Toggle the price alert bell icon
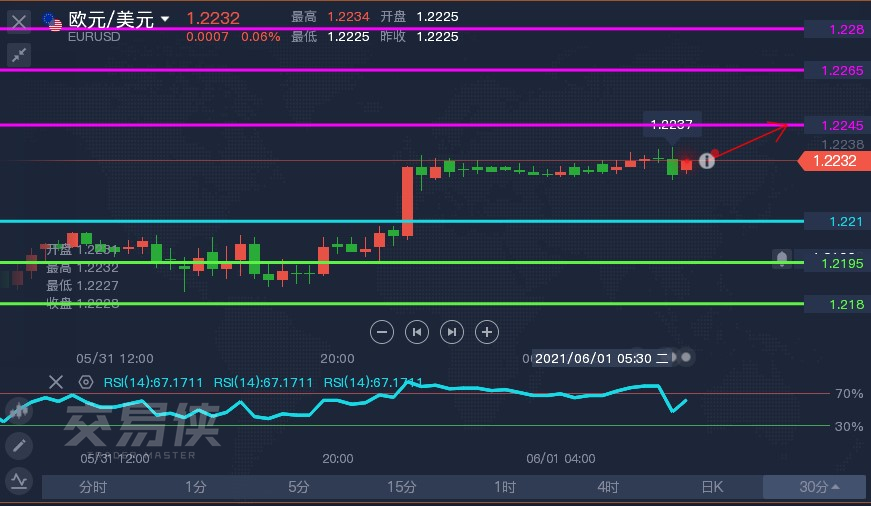871x506 pixels. [x=782, y=259]
